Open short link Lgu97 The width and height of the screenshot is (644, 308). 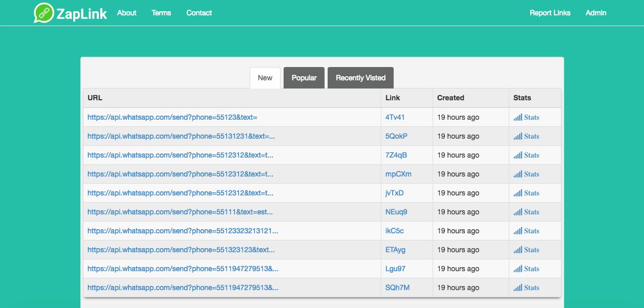(x=395, y=269)
